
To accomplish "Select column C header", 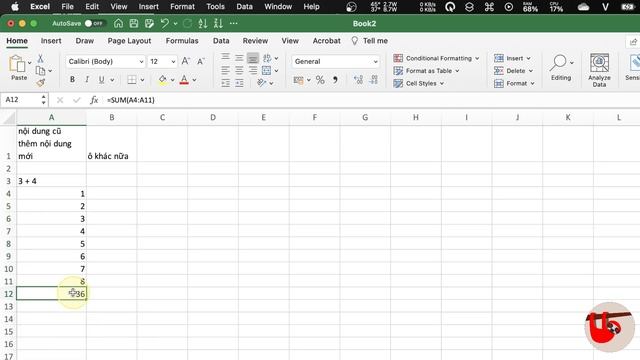I will 162,118.
